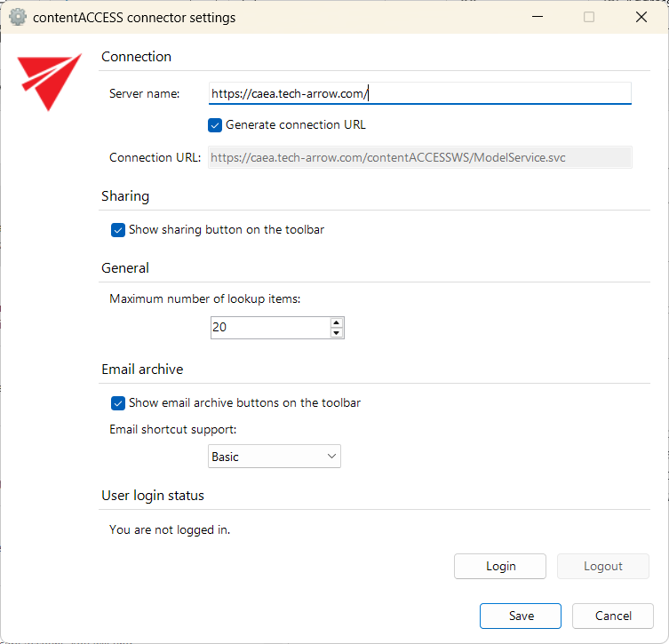The height and width of the screenshot is (644, 669).
Task: Cancel and discard settings changes
Action: (613, 616)
